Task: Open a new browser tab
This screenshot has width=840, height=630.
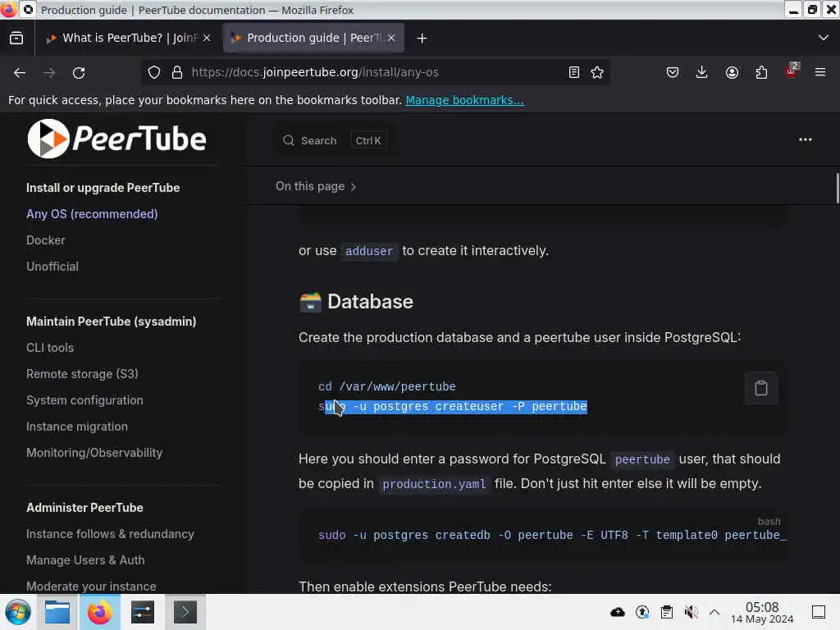Action: [x=422, y=38]
